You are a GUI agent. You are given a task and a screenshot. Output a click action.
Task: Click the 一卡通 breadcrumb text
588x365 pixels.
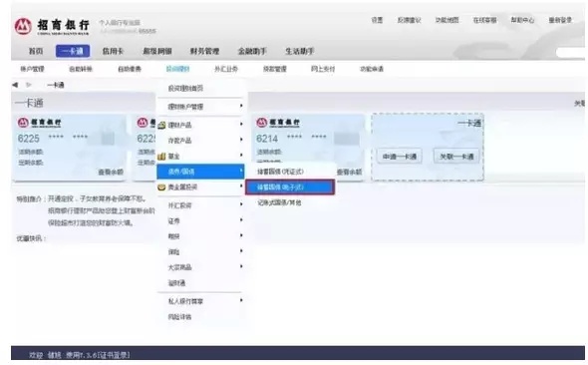pos(56,85)
